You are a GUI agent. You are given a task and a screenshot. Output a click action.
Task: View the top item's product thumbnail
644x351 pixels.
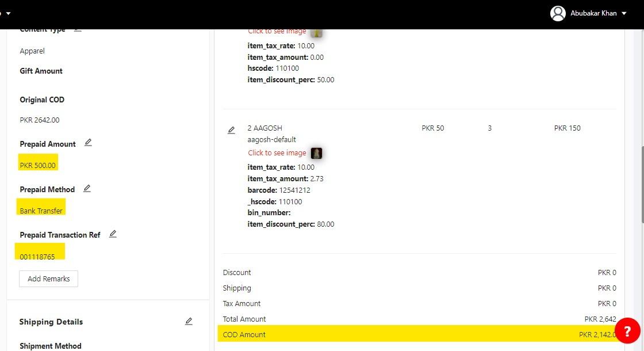coord(316,33)
